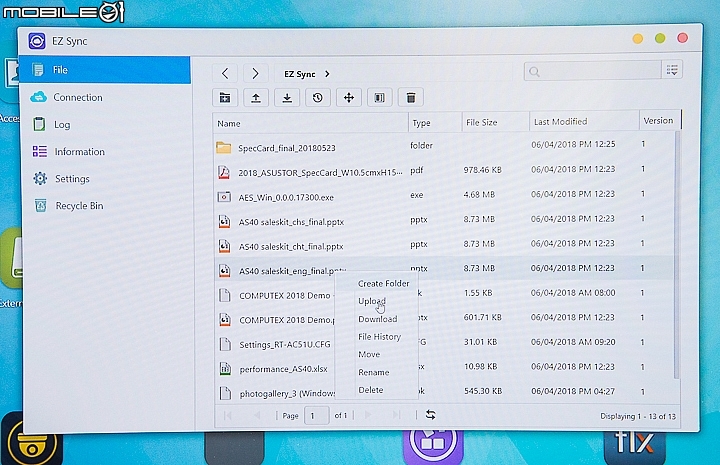Click the Move toolbar icon
The height and width of the screenshot is (465, 720).
(x=349, y=97)
